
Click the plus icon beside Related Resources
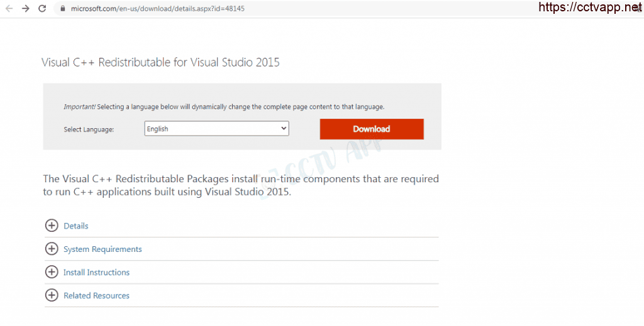point(52,295)
